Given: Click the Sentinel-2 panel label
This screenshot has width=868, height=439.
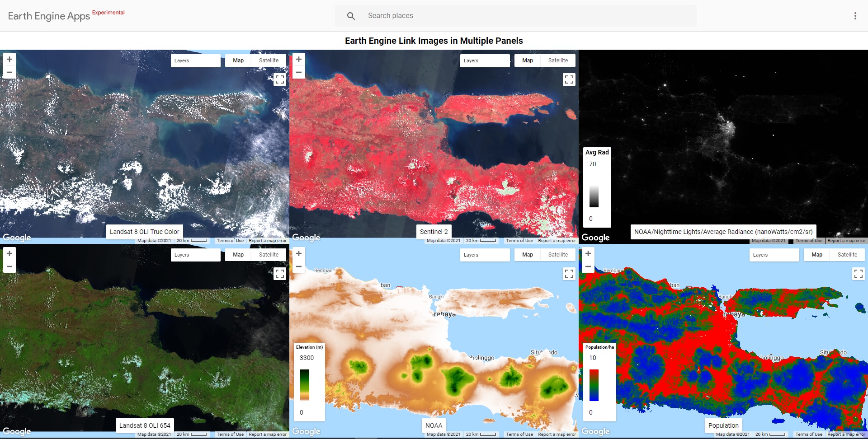Looking at the screenshot, I should (x=434, y=232).
